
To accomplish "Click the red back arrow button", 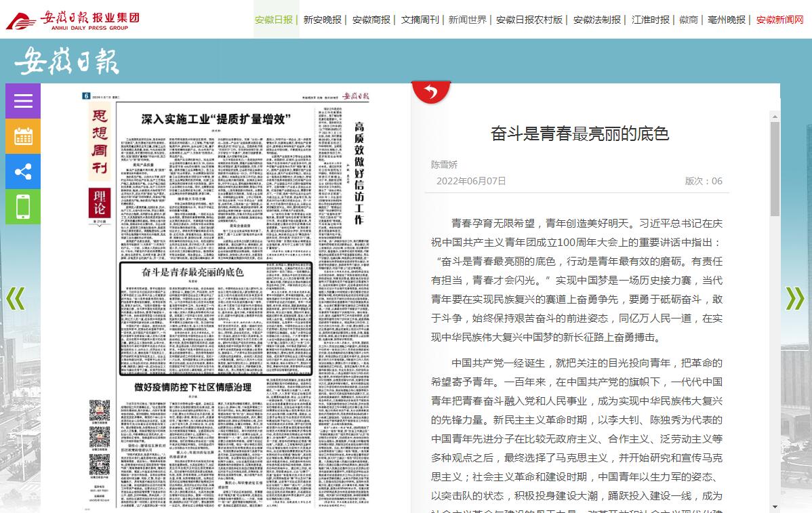I will coord(431,91).
